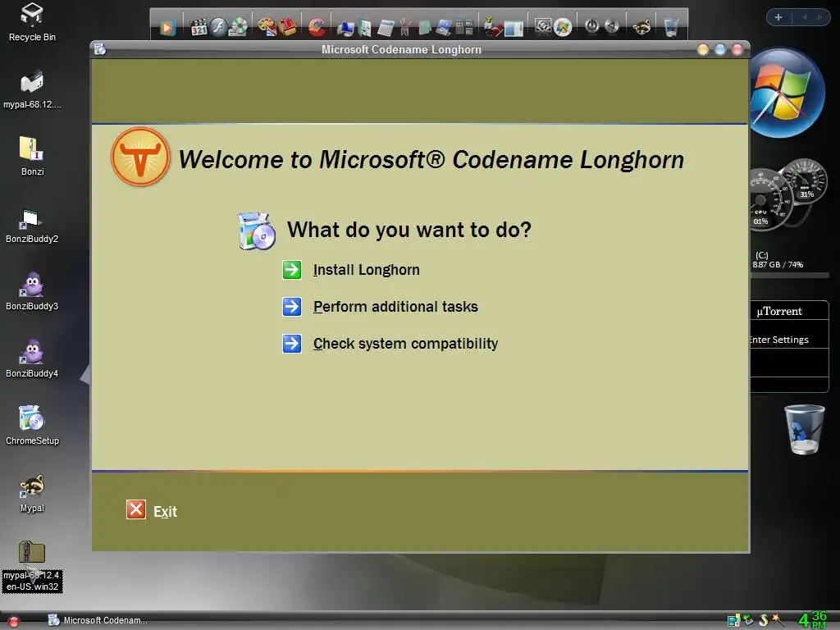Click Microsoft Codenam... taskbar button
This screenshot has width=840, height=630.
click(98, 620)
